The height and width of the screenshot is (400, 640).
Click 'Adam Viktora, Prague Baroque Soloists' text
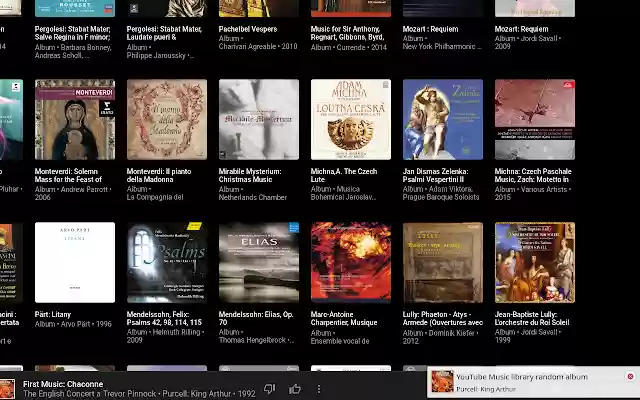coord(441,193)
